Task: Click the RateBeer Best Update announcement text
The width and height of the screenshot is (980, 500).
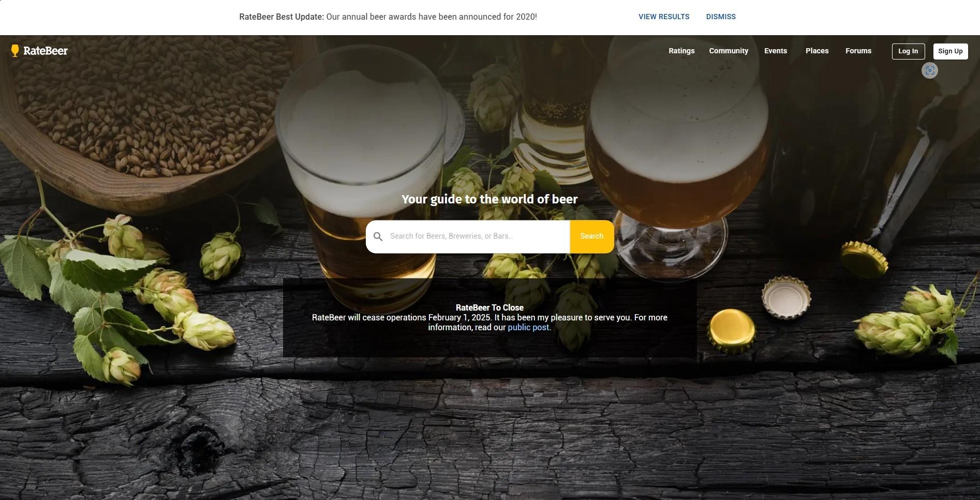Action: (x=388, y=17)
